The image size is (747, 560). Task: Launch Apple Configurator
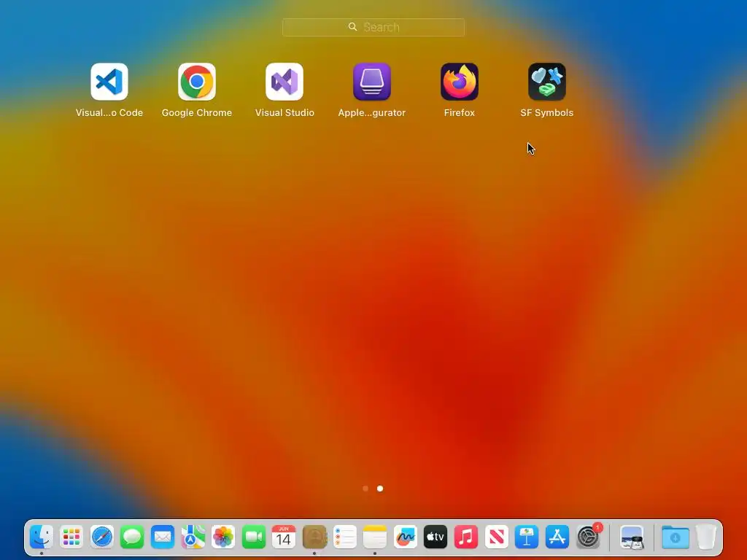click(x=372, y=82)
